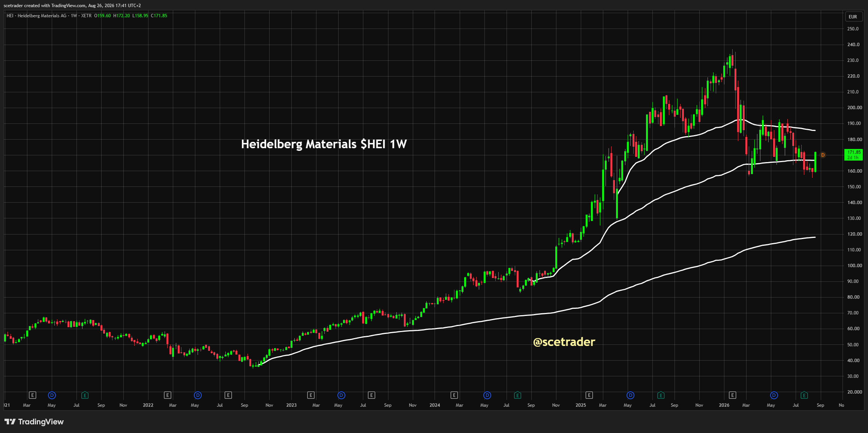Click the 2025 label on the time axis
Screen dimensions: 868x433
click(581, 405)
